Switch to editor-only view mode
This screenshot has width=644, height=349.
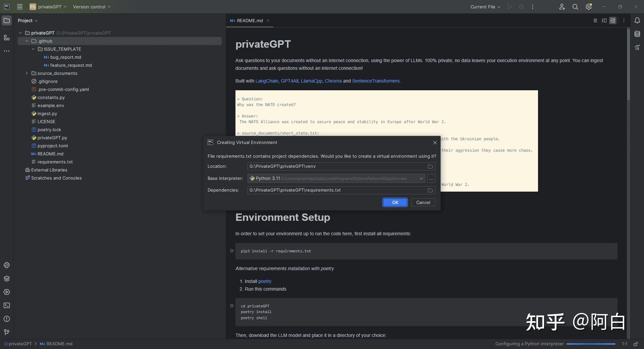[595, 20]
